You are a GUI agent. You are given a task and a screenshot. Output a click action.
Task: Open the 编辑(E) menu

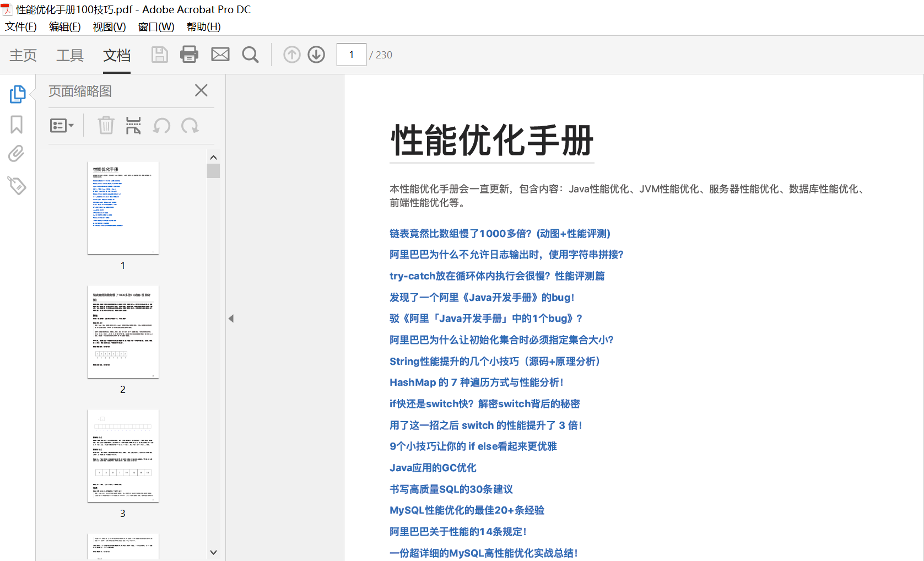pyautogui.click(x=65, y=26)
